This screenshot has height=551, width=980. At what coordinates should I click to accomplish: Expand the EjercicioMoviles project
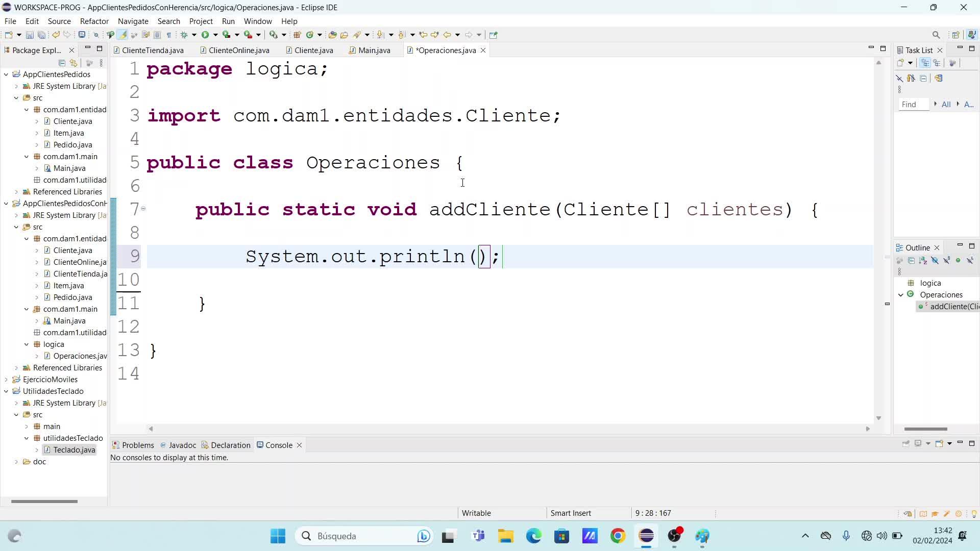click(6, 380)
